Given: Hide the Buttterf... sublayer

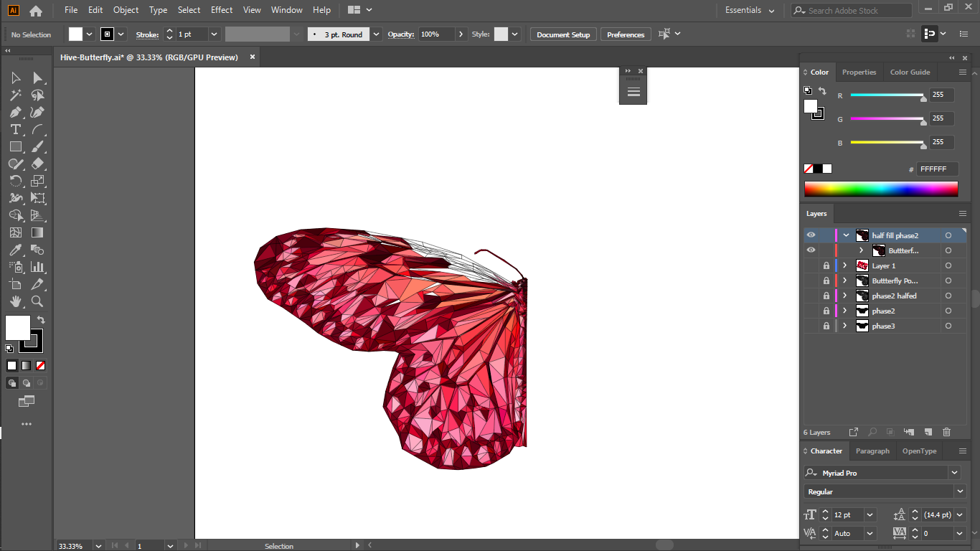Looking at the screenshot, I should tap(811, 250).
